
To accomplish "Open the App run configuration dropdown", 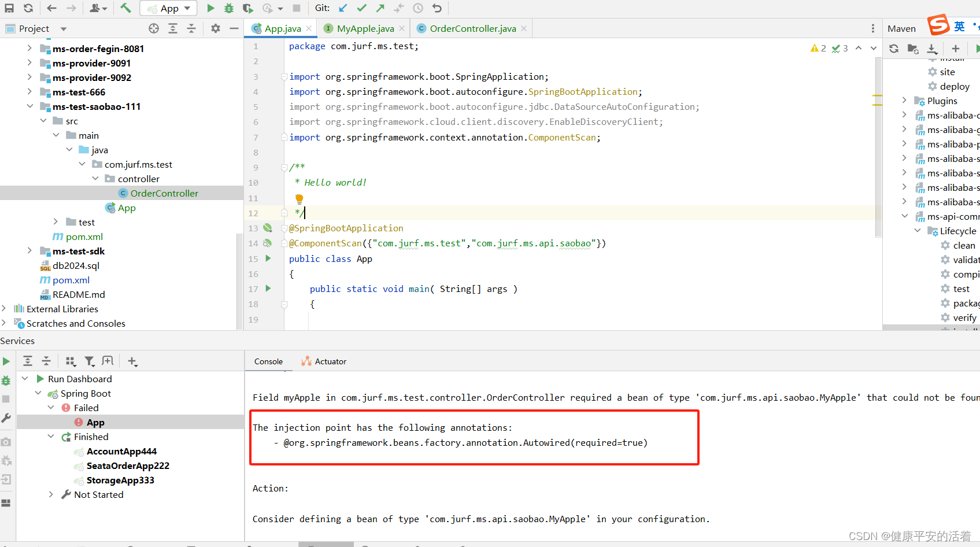I will pos(169,8).
